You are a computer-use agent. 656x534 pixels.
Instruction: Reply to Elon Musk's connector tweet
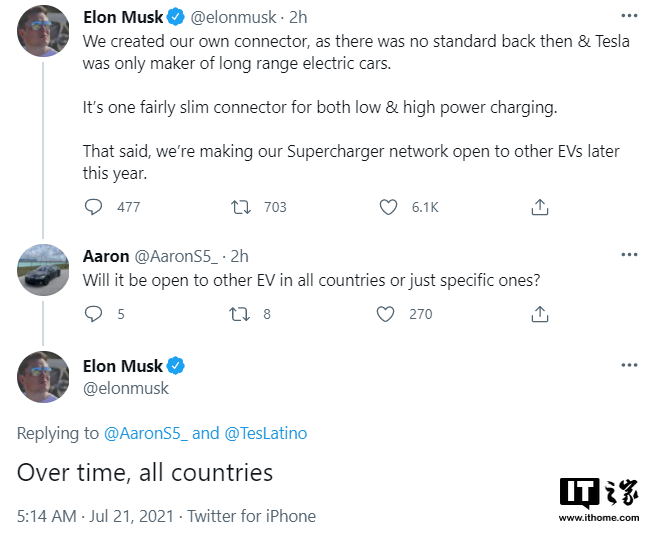(93, 207)
